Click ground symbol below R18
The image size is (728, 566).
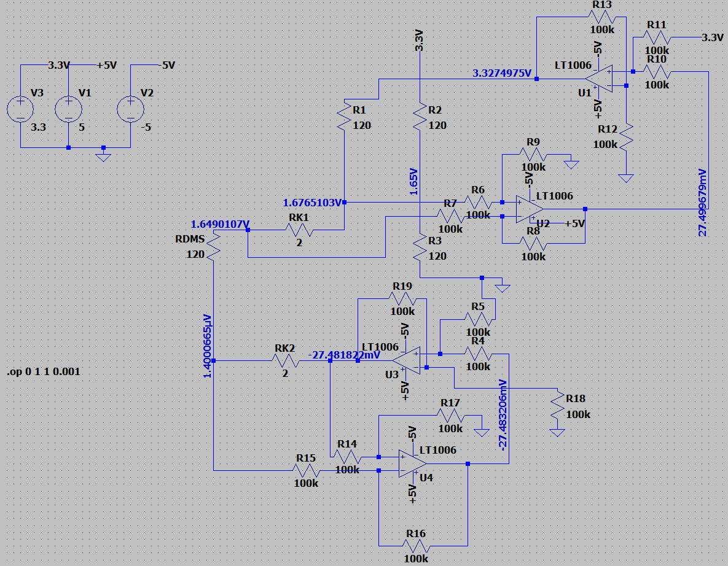(557, 432)
